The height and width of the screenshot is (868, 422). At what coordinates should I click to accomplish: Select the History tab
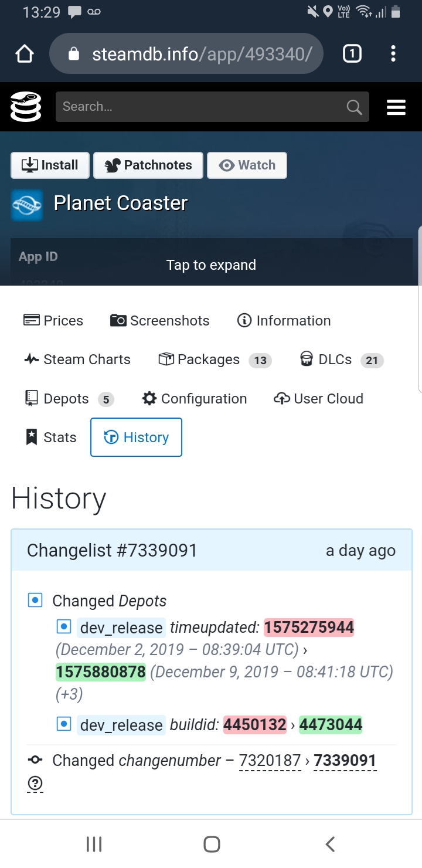click(x=136, y=438)
